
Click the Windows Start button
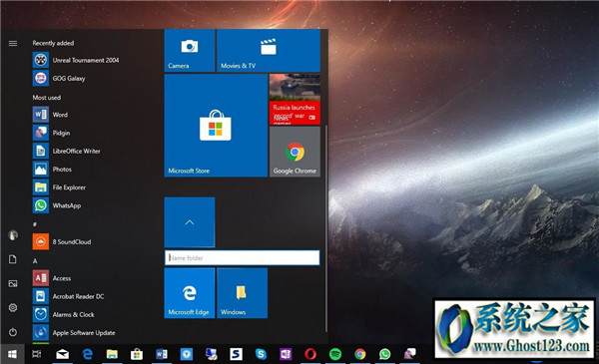pyautogui.click(x=12, y=354)
